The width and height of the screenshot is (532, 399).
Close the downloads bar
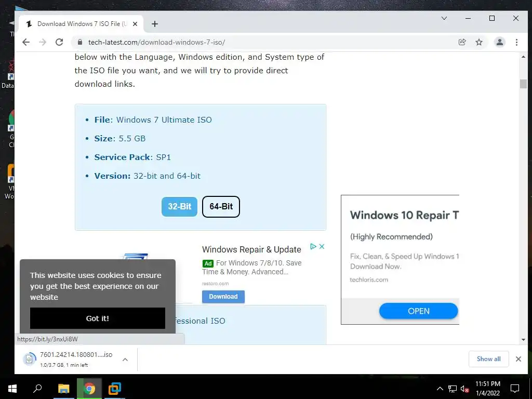click(518, 359)
